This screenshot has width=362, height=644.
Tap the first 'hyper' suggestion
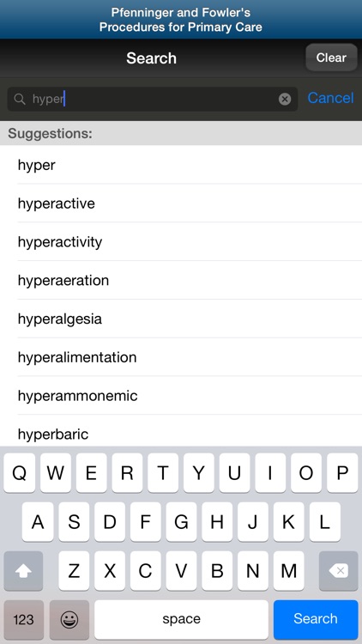[181, 165]
